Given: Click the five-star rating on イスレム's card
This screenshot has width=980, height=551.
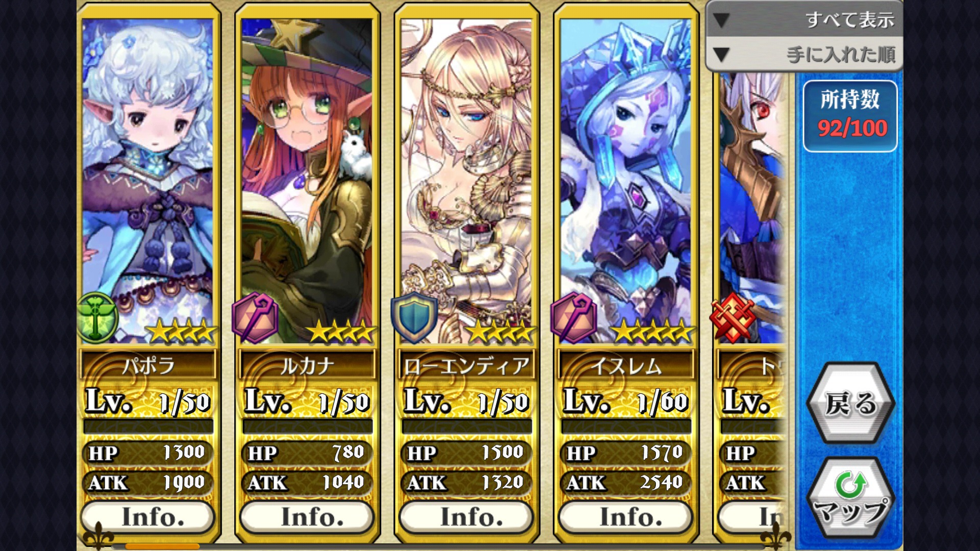Looking at the screenshot, I should pyautogui.click(x=653, y=333).
